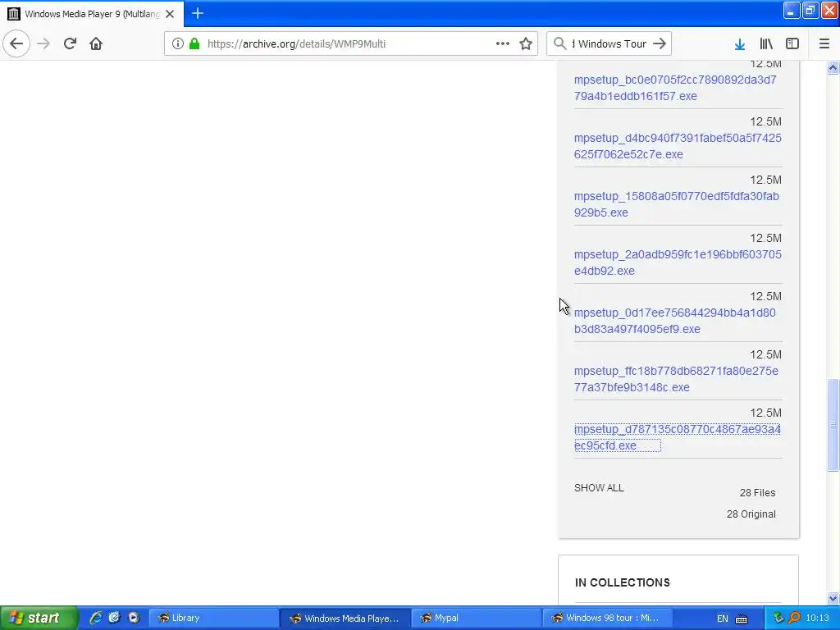Open the library bookshelf icon
Viewport: 840px width, 630px height.
click(x=766, y=43)
